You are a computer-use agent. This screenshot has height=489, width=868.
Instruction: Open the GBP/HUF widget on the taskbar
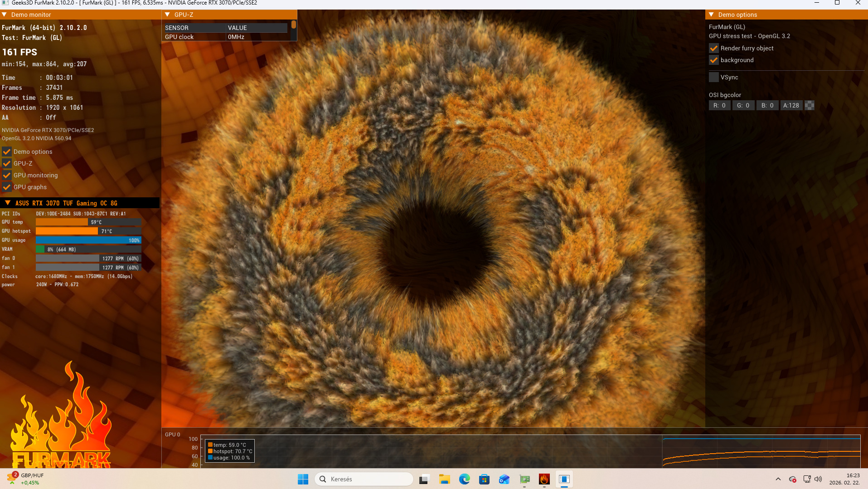coord(25,479)
